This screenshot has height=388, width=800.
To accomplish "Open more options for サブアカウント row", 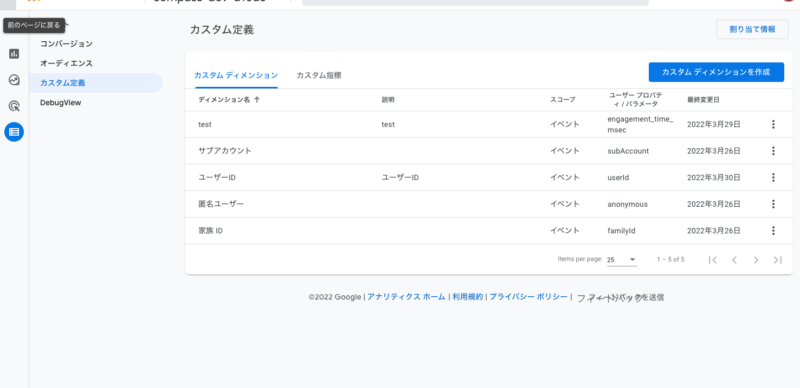I will (773, 151).
